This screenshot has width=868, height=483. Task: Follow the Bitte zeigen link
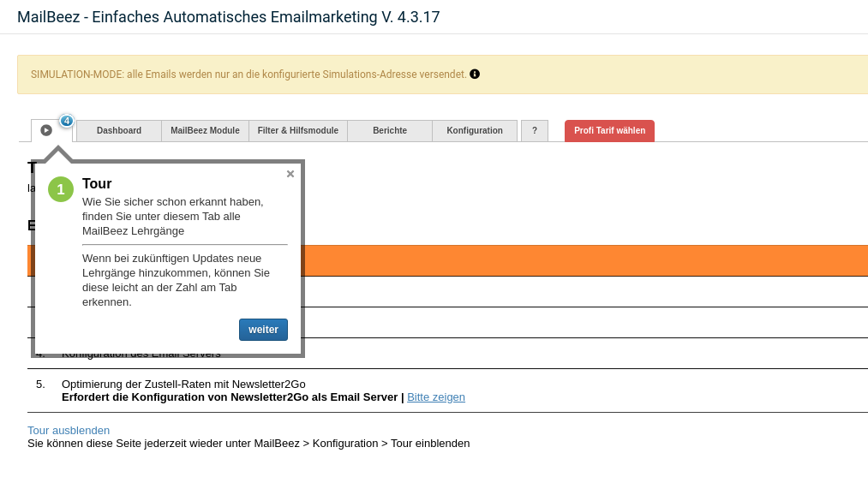tap(436, 397)
